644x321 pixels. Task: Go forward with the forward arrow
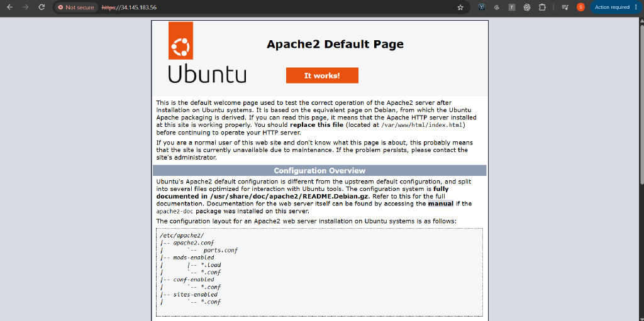pos(25,8)
